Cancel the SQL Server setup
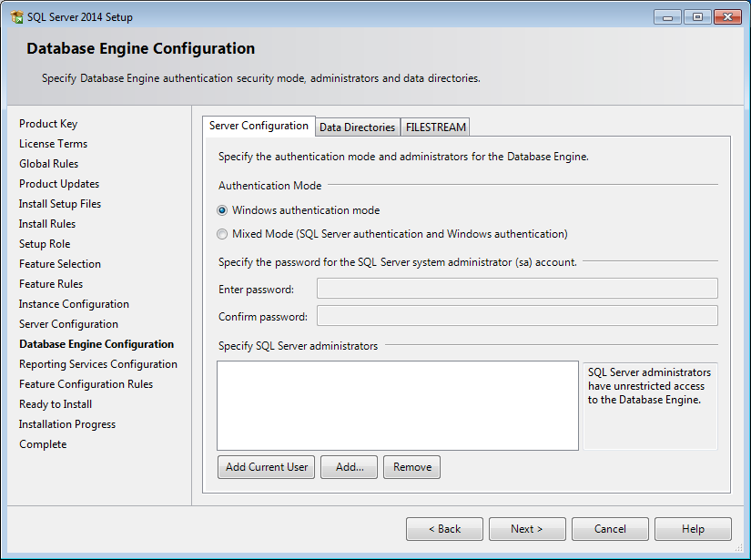This screenshot has height=560, width=751. pyautogui.click(x=610, y=529)
